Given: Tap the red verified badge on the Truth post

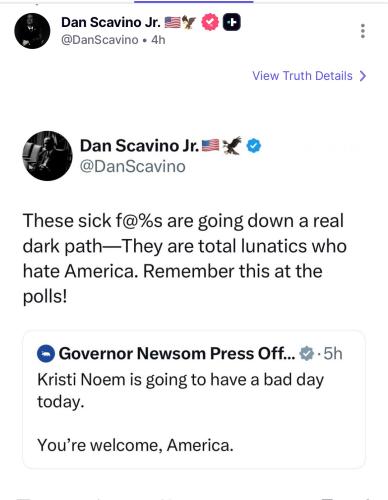Looking at the screenshot, I should (x=209, y=22).
